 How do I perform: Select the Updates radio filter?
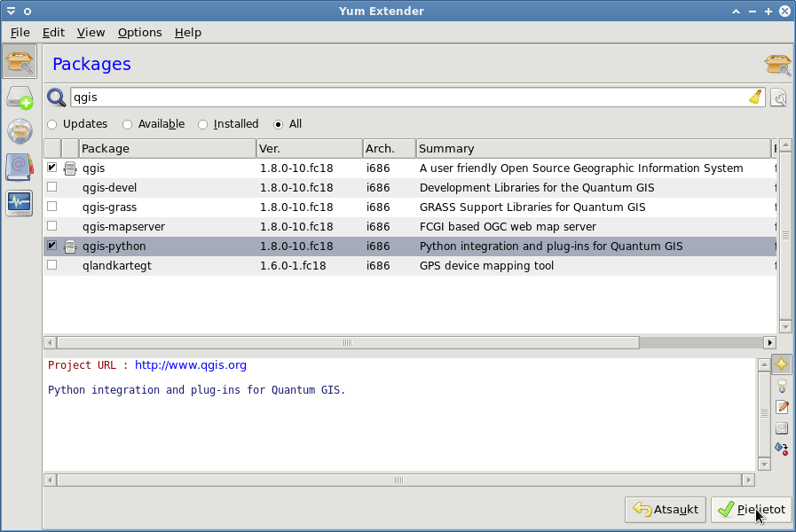coord(77,124)
